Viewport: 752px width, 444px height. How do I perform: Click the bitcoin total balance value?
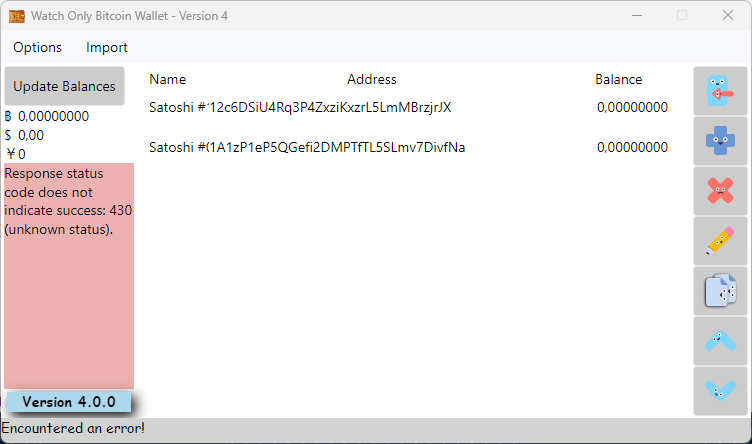click(53, 117)
